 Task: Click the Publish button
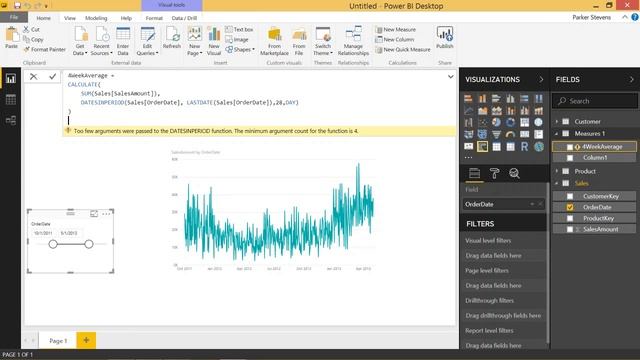pos(444,38)
